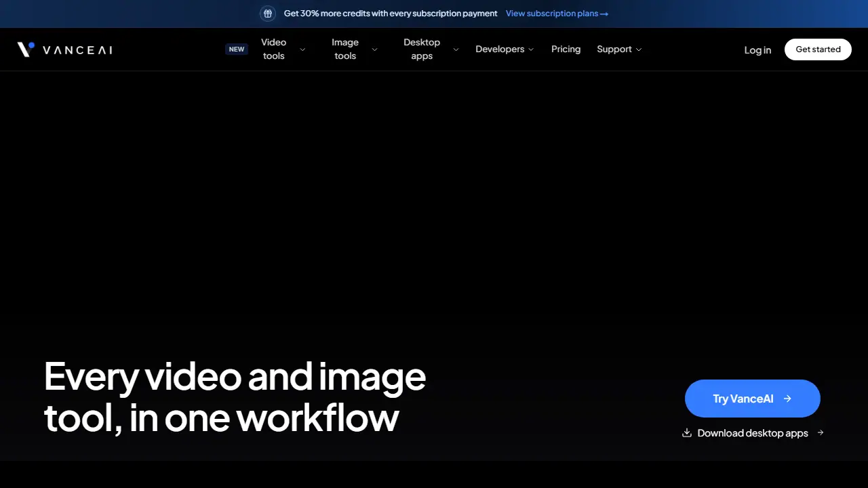
Task: Click the hero headline text
Action: pyautogui.click(x=235, y=396)
